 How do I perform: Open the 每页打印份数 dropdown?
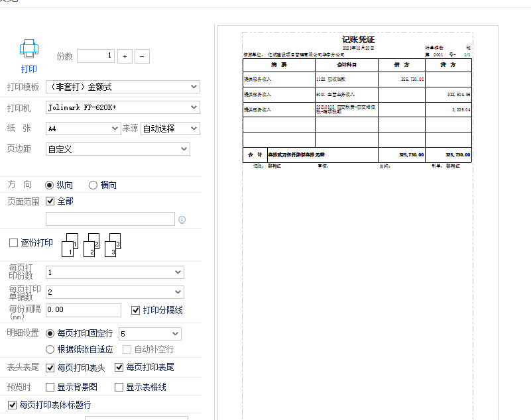(x=115, y=272)
